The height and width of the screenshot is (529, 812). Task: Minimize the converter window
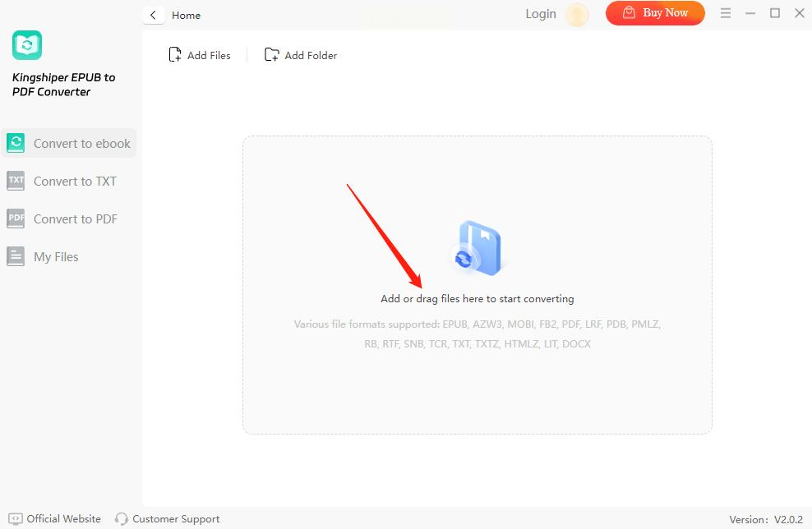point(750,13)
